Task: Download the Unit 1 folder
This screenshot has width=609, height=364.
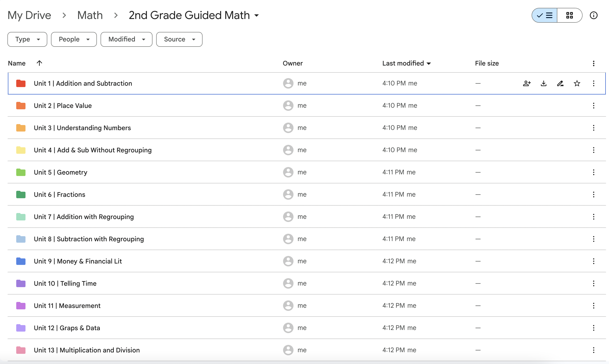Action: [x=543, y=83]
